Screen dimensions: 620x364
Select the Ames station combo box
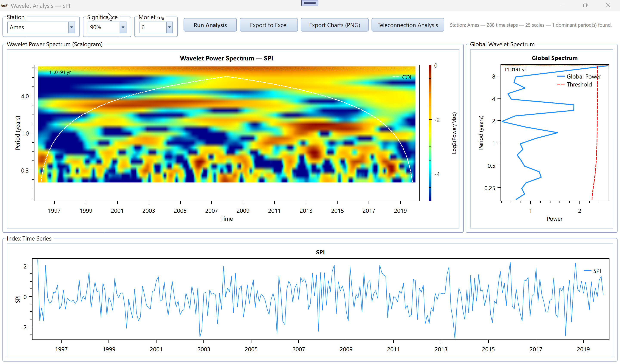tap(41, 27)
